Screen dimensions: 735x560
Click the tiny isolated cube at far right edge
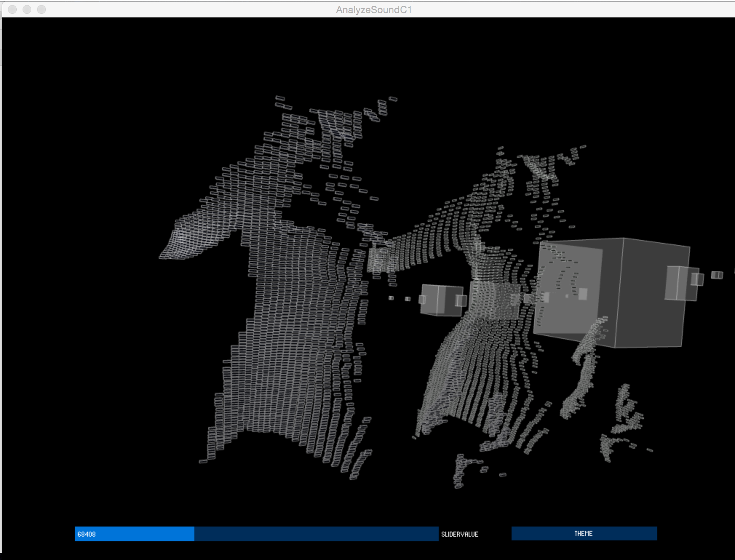click(717, 275)
